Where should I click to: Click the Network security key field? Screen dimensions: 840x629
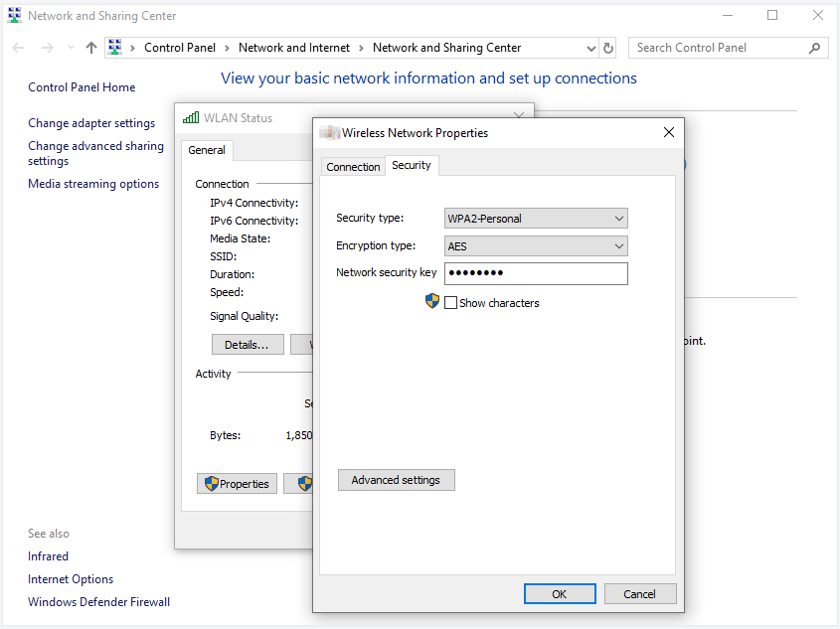(x=536, y=273)
